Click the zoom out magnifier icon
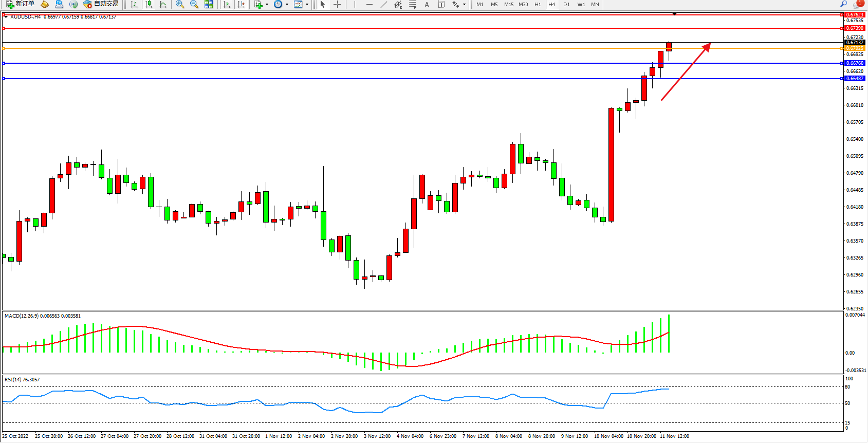868x443 pixels. pos(194,4)
